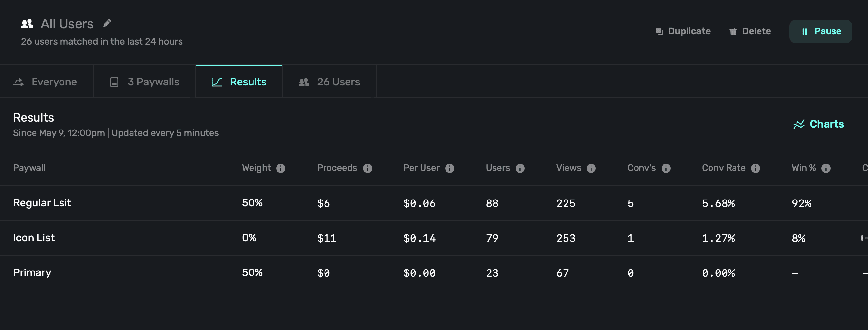Open the 26 Users tab
This screenshot has height=330, width=868.
[x=329, y=82]
